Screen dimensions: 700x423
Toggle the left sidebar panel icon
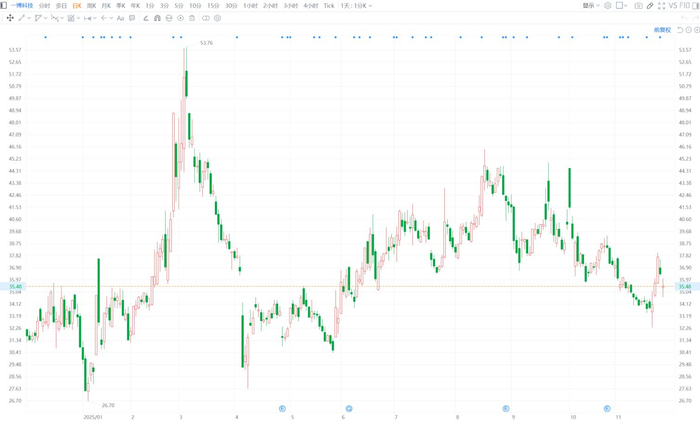[4, 5]
